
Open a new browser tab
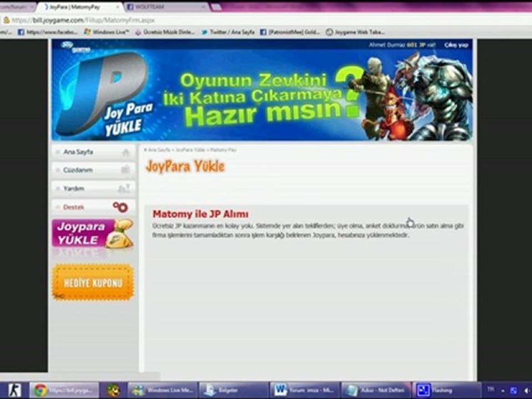point(216,7)
